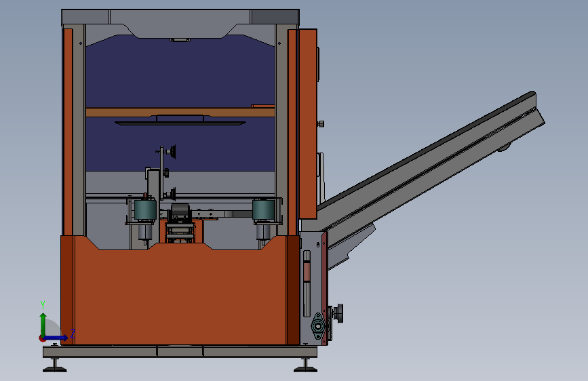Select the tall orange side door panel

(308, 124)
